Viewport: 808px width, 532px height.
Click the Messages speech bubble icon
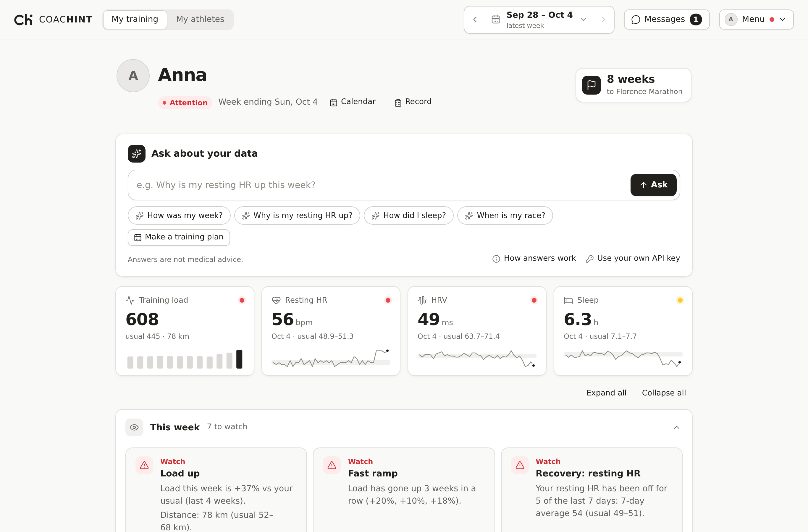pos(636,20)
